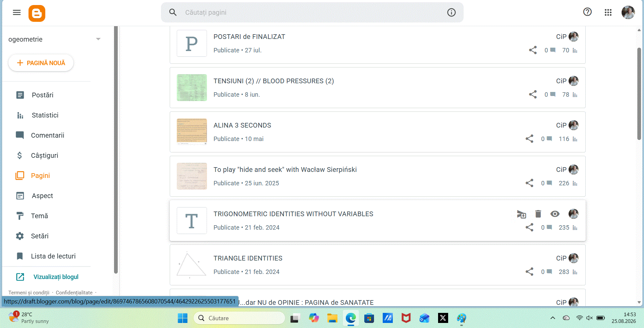Preview TRIGONOMETRIC IDENTITIES page with eye icon
Screen dimensions: 644x328
click(x=555, y=214)
